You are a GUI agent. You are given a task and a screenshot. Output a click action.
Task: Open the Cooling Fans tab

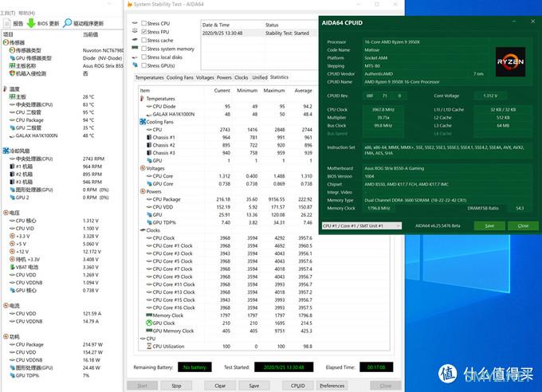pos(180,77)
